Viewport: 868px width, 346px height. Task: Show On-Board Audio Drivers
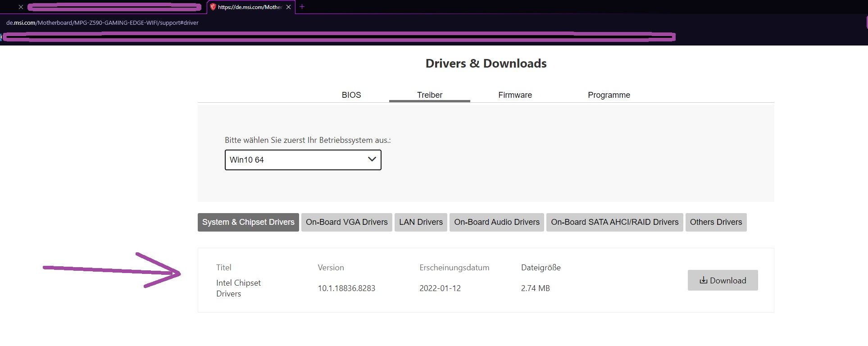pos(497,222)
